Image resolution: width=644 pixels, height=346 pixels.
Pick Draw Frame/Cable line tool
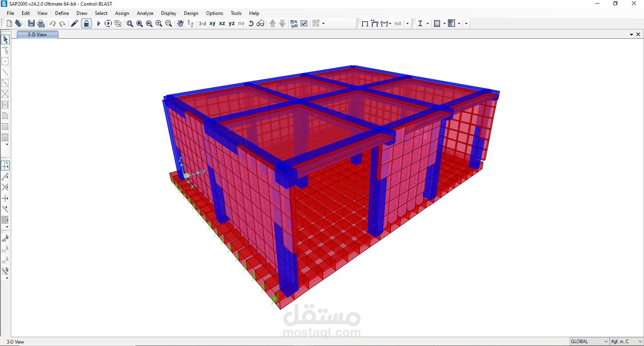5,72
